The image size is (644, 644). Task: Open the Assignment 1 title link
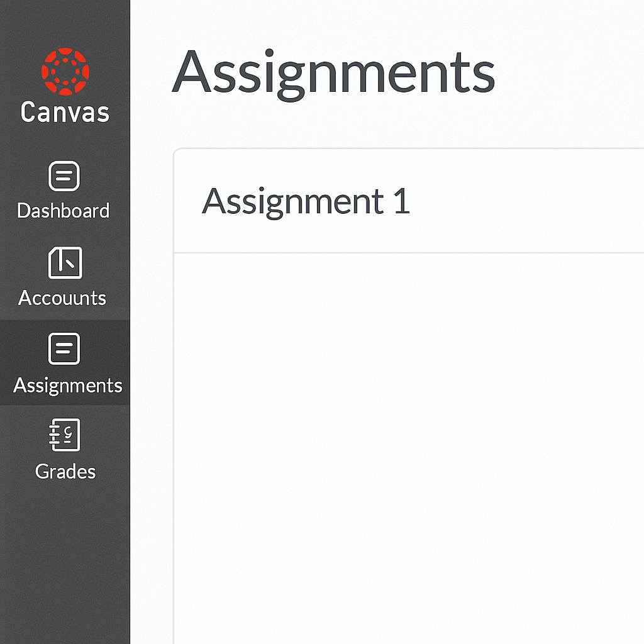pyautogui.click(x=306, y=201)
